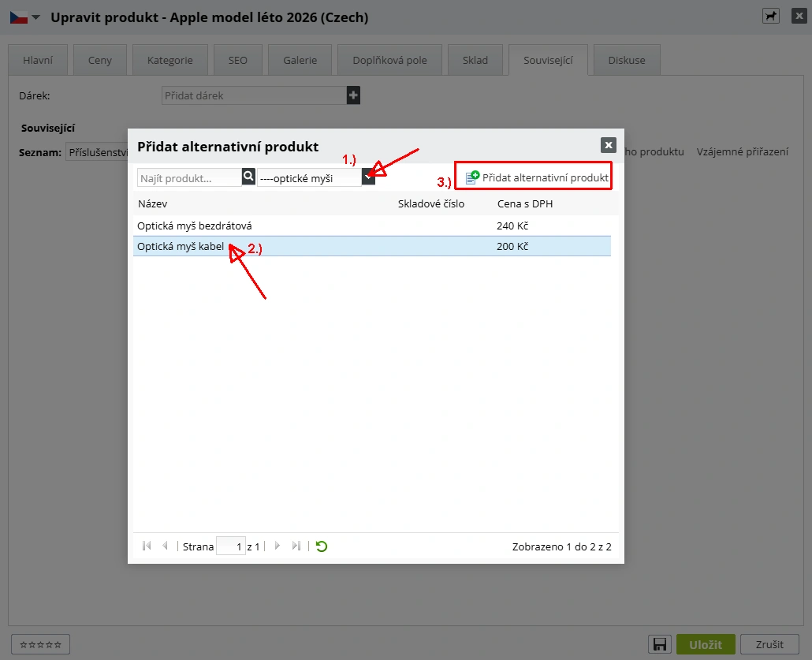Image resolution: width=812 pixels, height=660 pixels.
Task: Click the star rating button
Action: pos(40,644)
